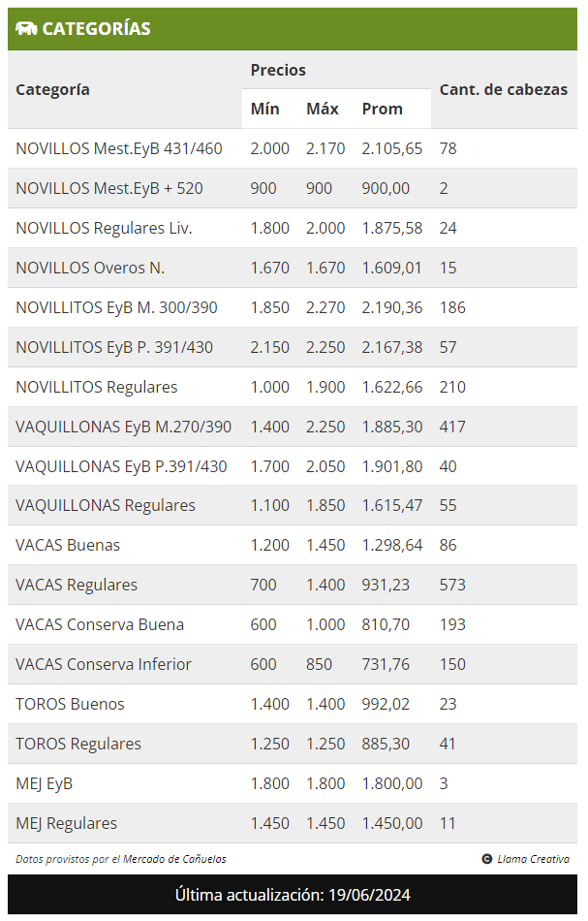Select the NOVILLOS Regulares Liv. row
This screenshot has width=588, height=921.
pos(293,228)
